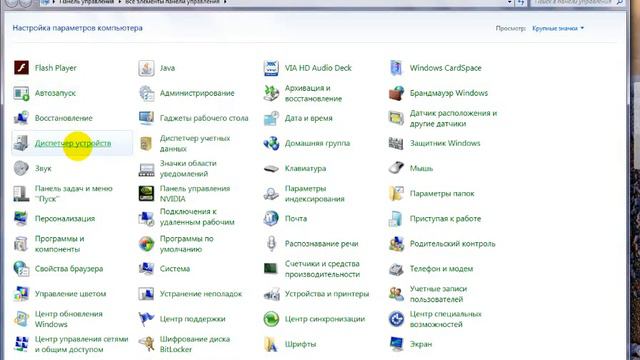Click Панель задач и меню Пуск link
The height and width of the screenshot is (360, 640).
(x=73, y=193)
